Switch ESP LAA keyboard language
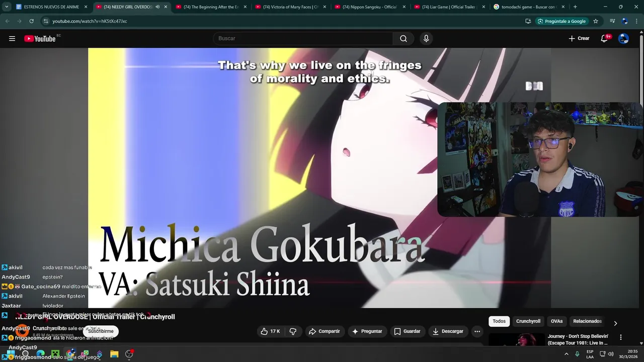Image resolution: width=644 pixels, height=362 pixels. point(590,354)
